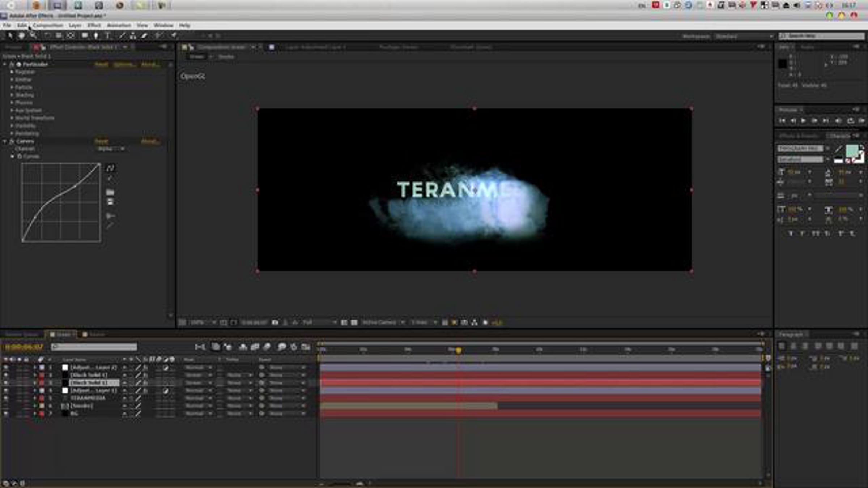Screen dimensions: 868x488
Task: Select the Clone Stamp tool
Action: [x=133, y=35]
